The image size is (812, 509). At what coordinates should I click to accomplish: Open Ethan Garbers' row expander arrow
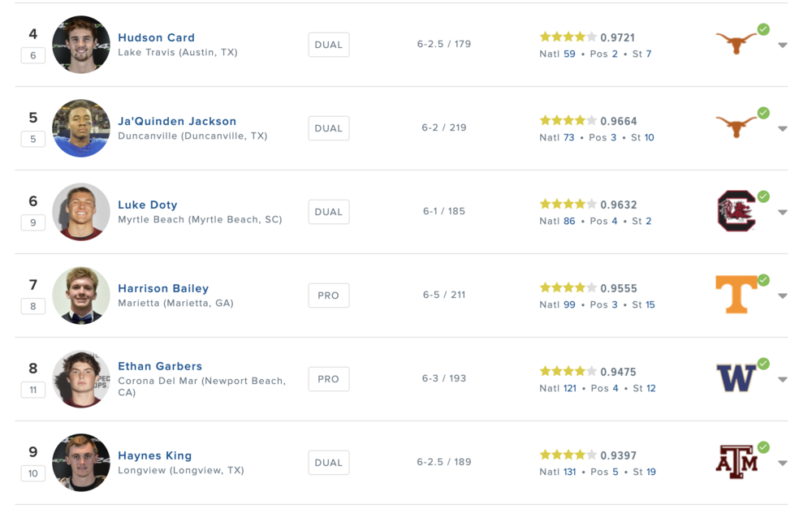click(783, 380)
